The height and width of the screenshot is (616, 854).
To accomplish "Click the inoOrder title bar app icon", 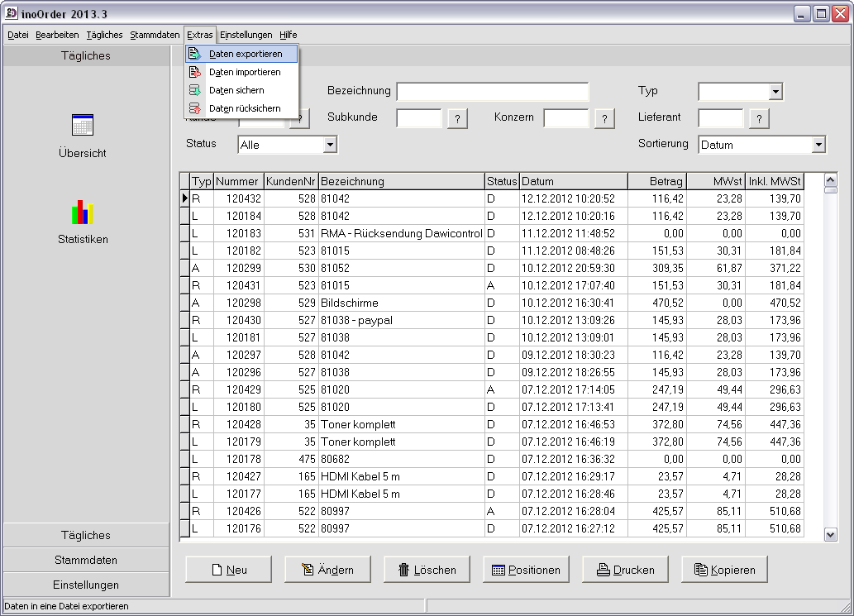I will click(11, 13).
